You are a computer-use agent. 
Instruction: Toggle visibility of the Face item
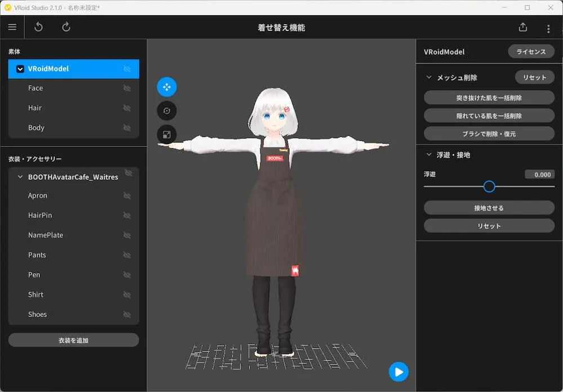127,88
